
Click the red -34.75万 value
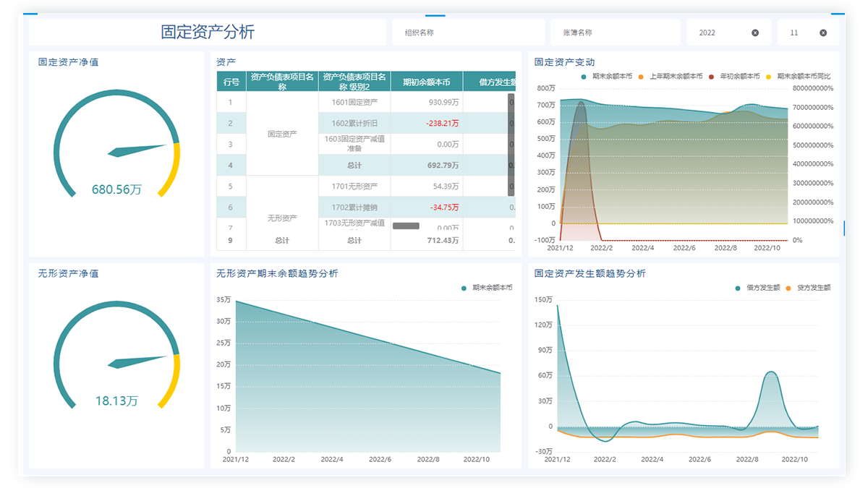[444, 207]
